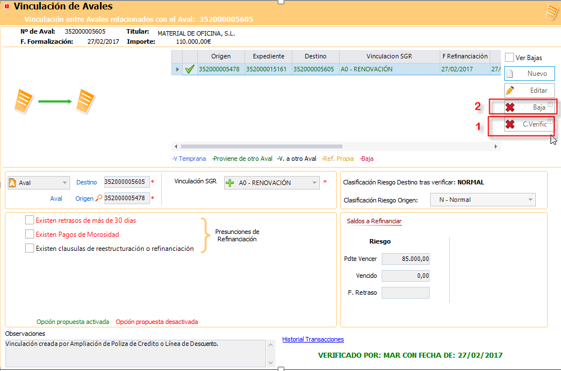Click the Opción propuesta activada text
Screen dimensions: 561x371
(x=73, y=322)
